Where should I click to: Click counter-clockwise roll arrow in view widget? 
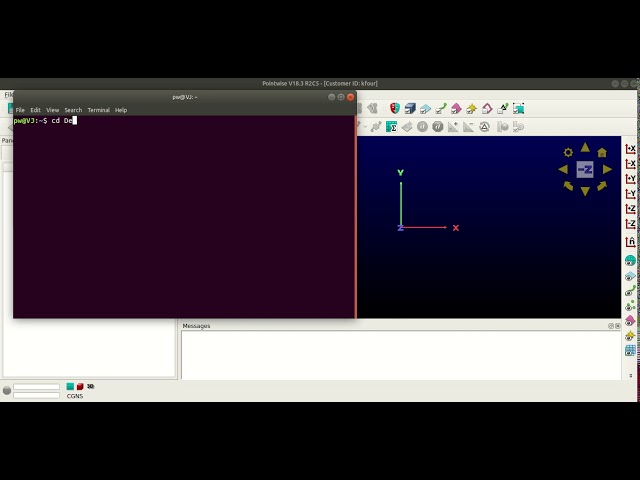568,186
